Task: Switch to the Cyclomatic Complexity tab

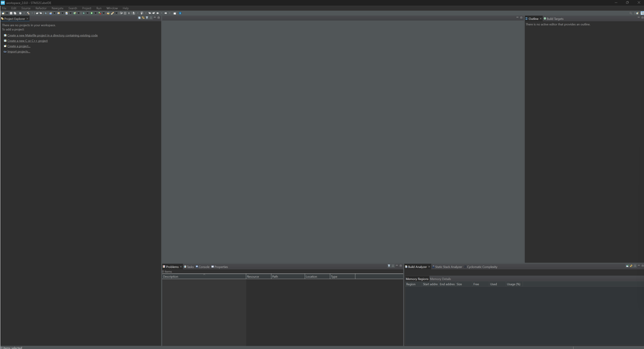Action: tap(481, 267)
